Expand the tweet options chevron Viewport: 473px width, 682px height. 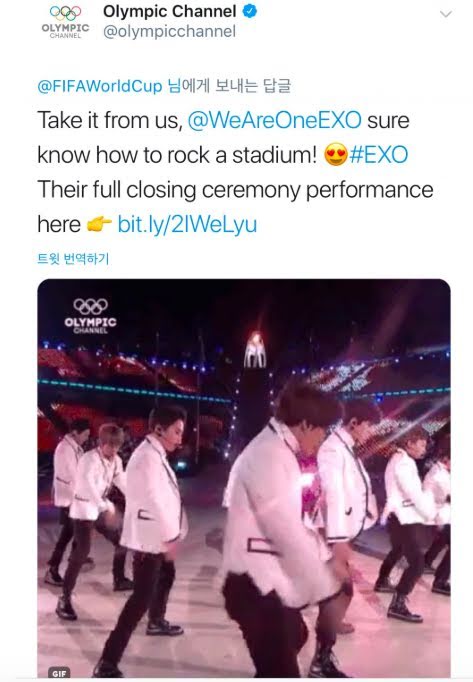[446, 14]
